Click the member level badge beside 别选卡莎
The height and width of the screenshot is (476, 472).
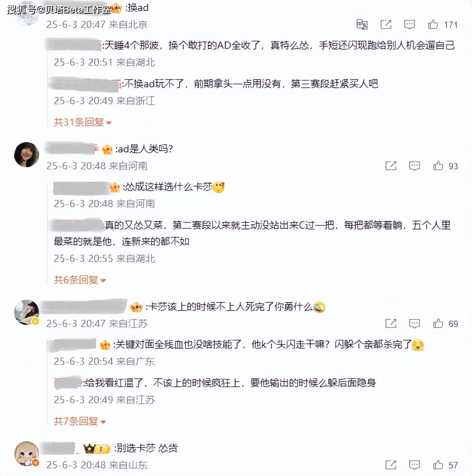click(x=97, y=449)
